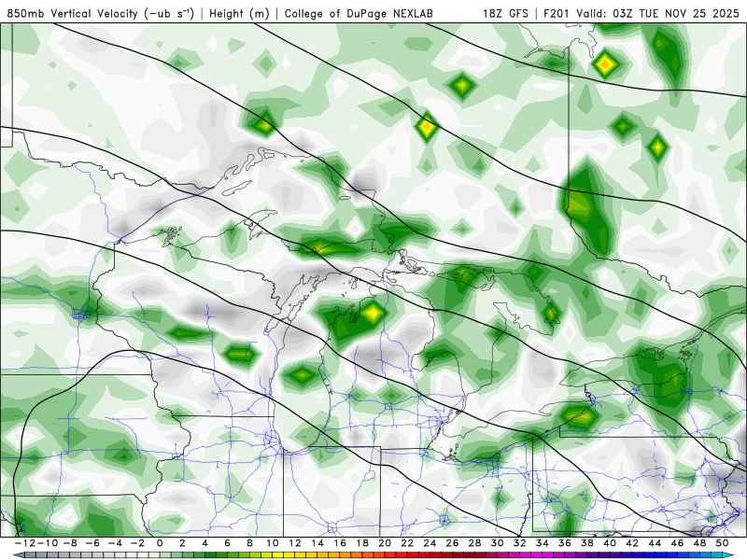Image resolution: width=747 pixels, height=560 pixels.
Task: Click the "18Z GFS" model run label
Action: click(x=505, y=13)
